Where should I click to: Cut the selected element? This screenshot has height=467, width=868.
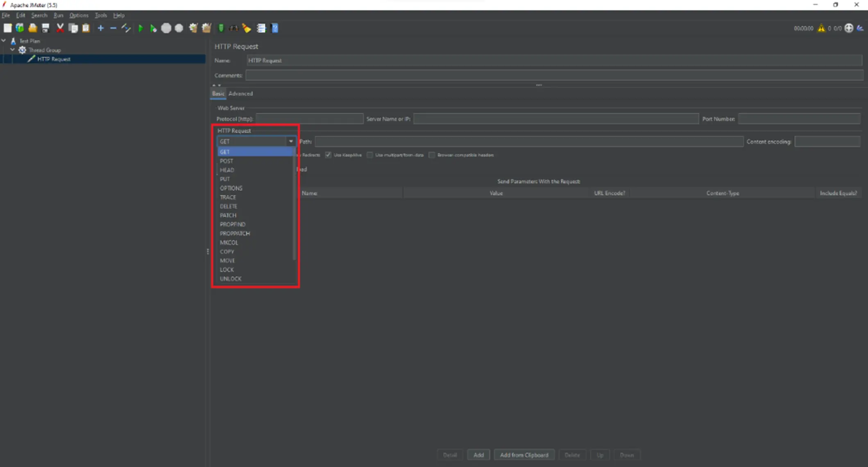click(60, 28)
